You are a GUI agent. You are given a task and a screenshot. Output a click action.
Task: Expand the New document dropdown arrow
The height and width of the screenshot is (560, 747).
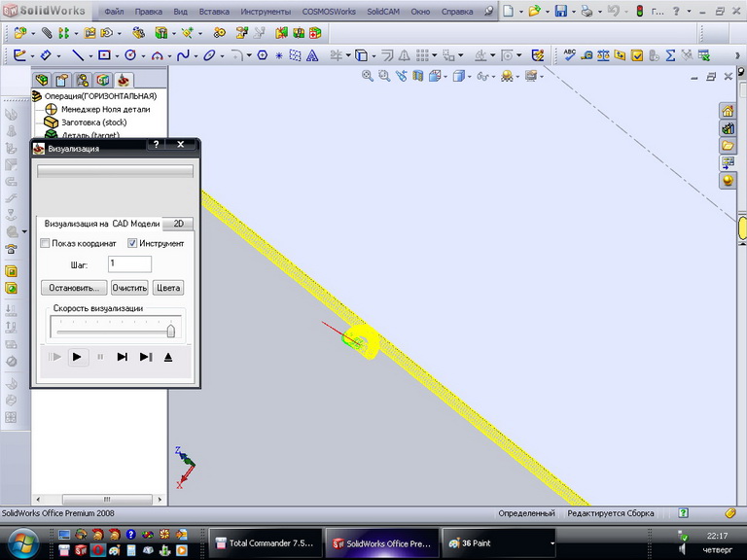click(x=520, y=12)
